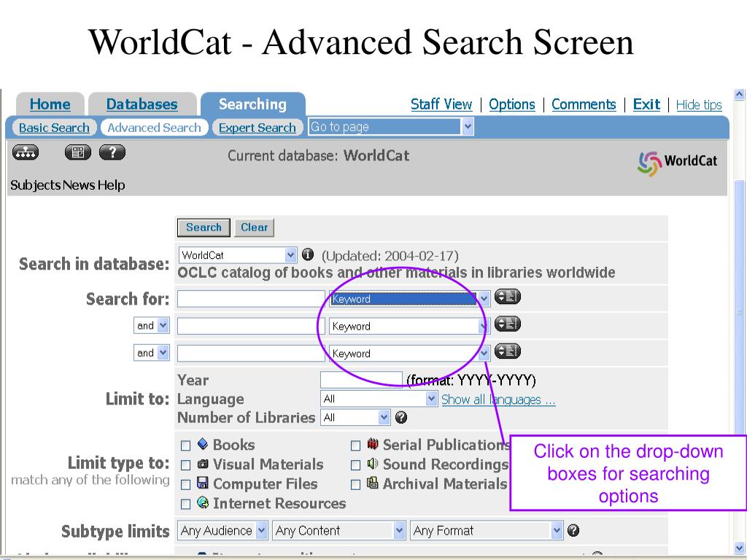Open the third row Keyword dropdown
The image size is (747, 560).
click(409, 354)
